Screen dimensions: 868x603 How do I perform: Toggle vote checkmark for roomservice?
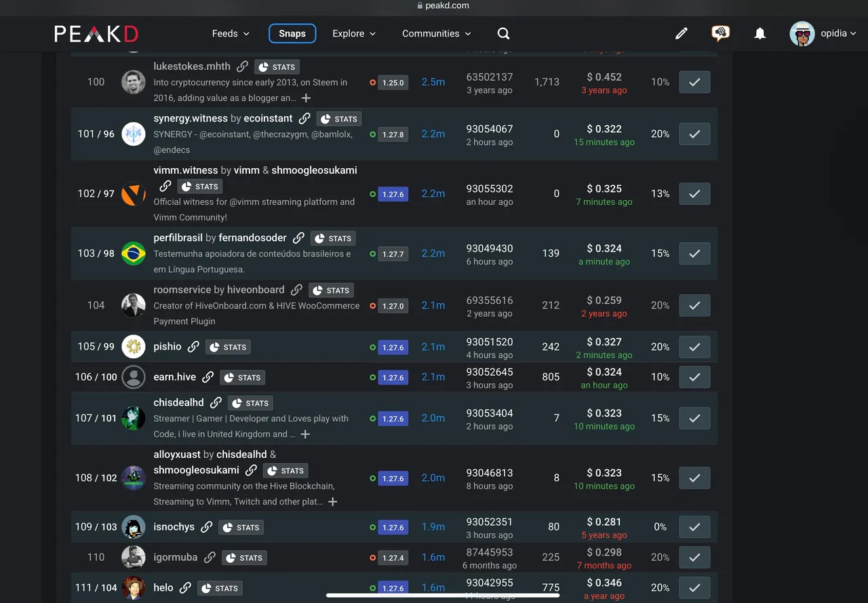[694, 306]
